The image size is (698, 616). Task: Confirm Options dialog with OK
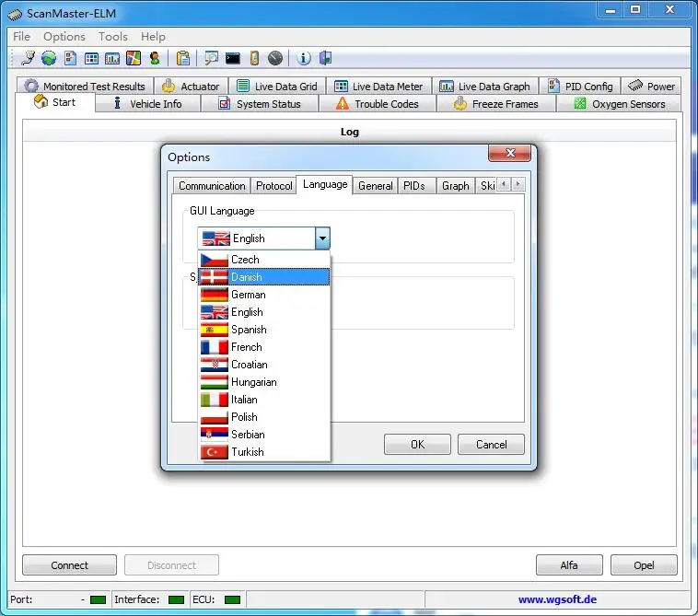coord(417,444)
